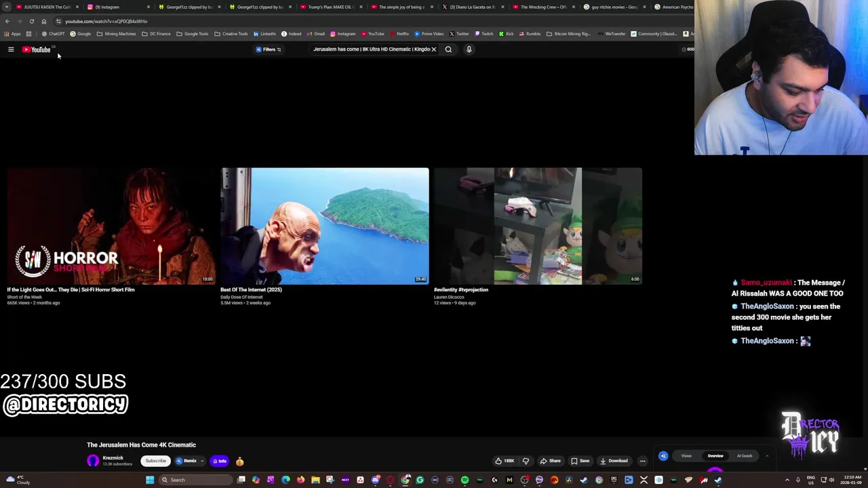Click the Windows taskbar Search box
This screenshot has width=868, height=488.
195,480
